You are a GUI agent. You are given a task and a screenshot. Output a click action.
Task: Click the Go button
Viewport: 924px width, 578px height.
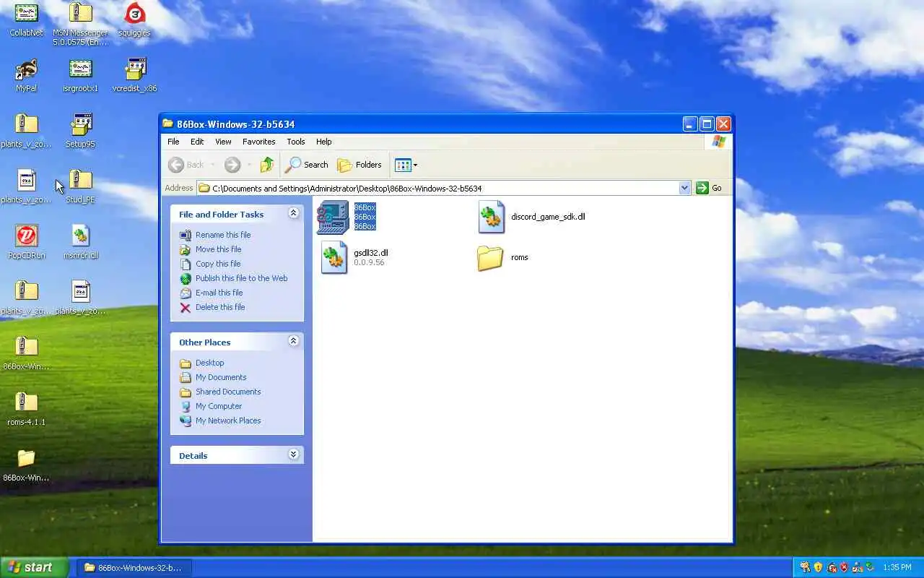(x=709, y=188)
